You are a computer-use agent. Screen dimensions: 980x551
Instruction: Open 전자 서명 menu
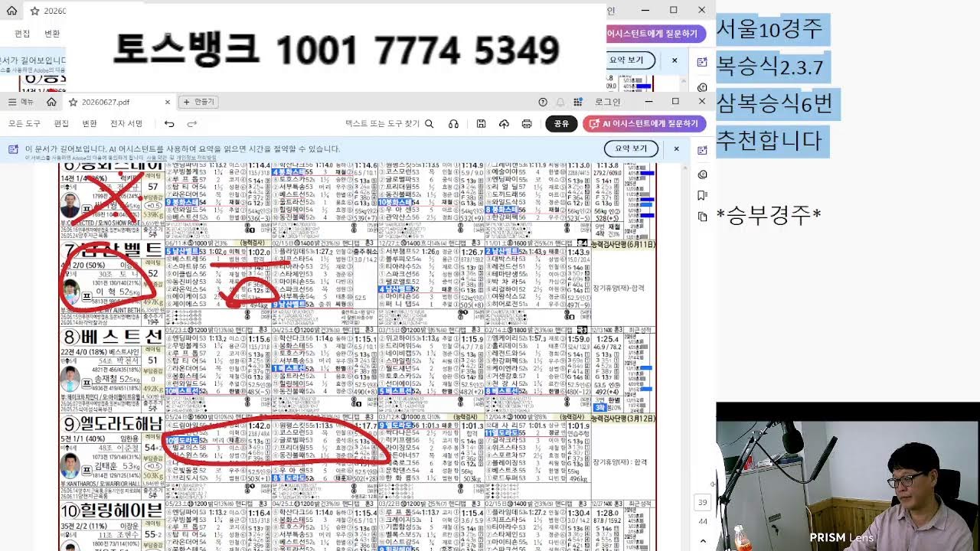point(126,124)
